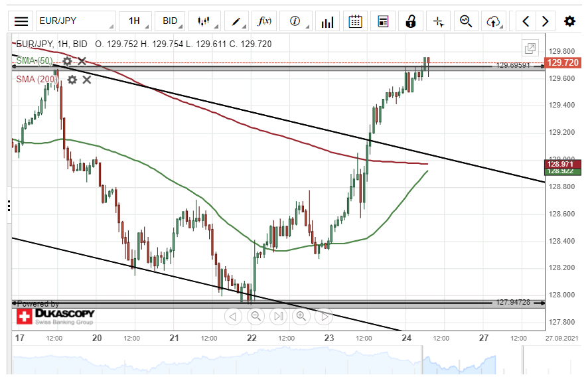Click the current price 129.720 label
The width and height of the screenshot is (588, 379).
563,62
